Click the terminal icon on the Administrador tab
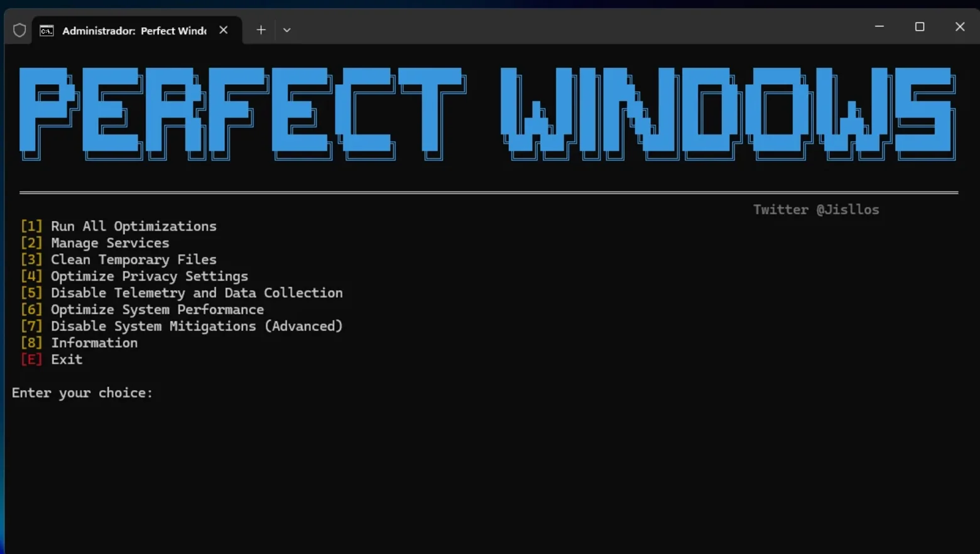The width and height of the screenshot is (980, 554). coord(47,31)
